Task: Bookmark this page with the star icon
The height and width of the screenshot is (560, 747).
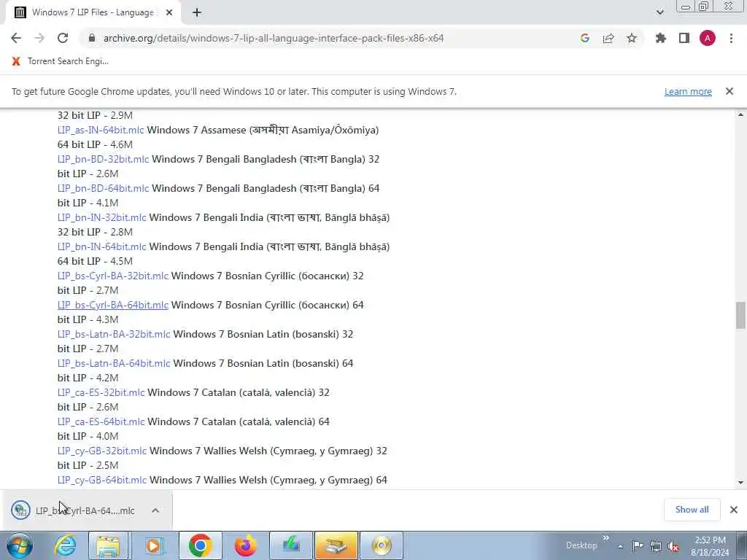Action: click(632, 38)
